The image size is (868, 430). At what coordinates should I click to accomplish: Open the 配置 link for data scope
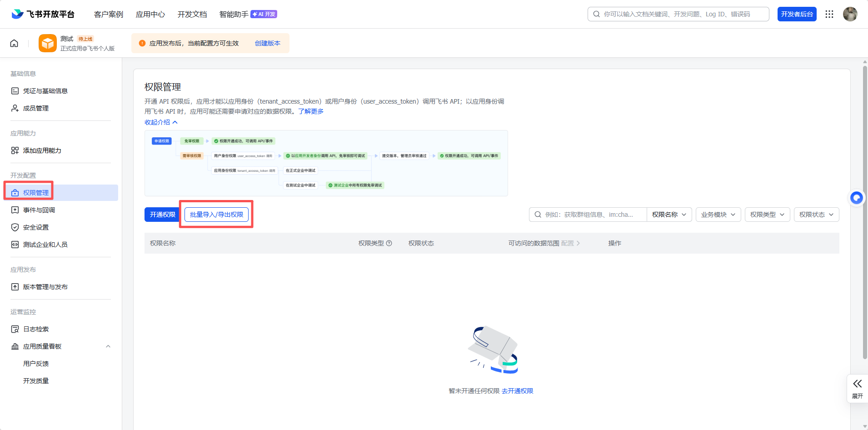tap(570, 243)
